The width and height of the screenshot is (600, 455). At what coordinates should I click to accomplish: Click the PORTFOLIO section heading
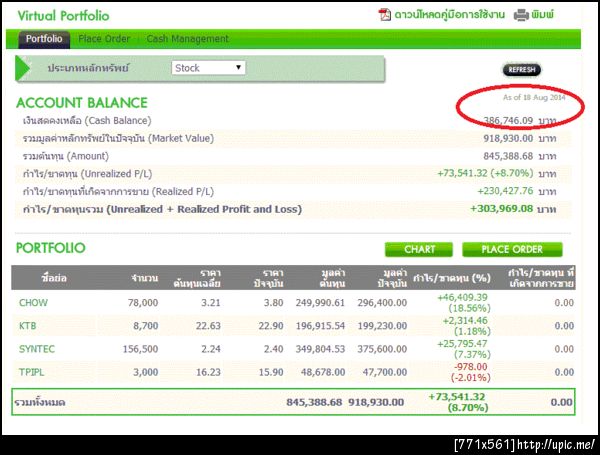(x=51, y=248)
